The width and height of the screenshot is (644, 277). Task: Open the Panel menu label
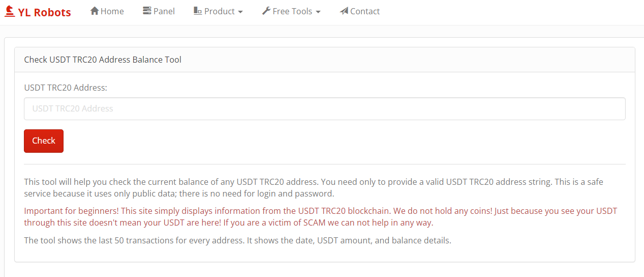164,11
